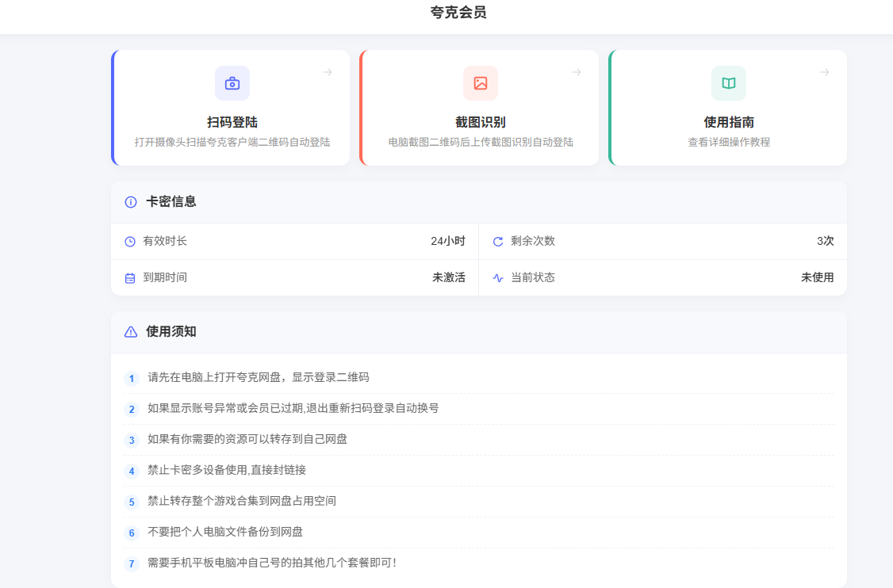This screenshot has width=893, height=588.
Task: Click notice about 禁止卡密多设备使用
Action: (227, 470)
